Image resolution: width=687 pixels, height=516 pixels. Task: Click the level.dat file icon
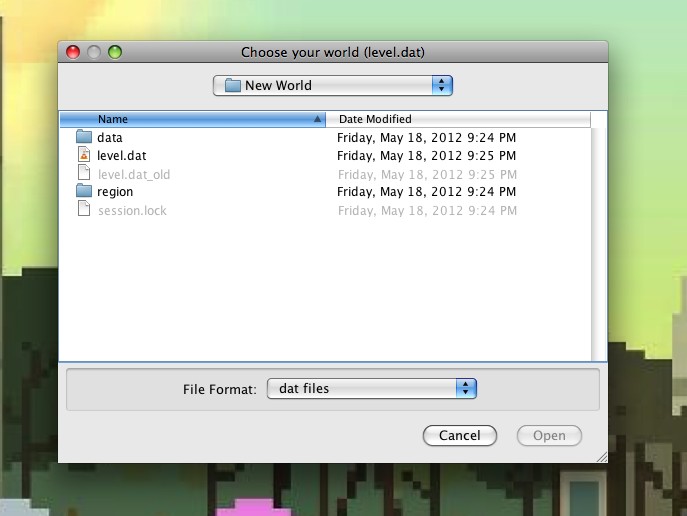pyautogui.click(x=84, y=156)
